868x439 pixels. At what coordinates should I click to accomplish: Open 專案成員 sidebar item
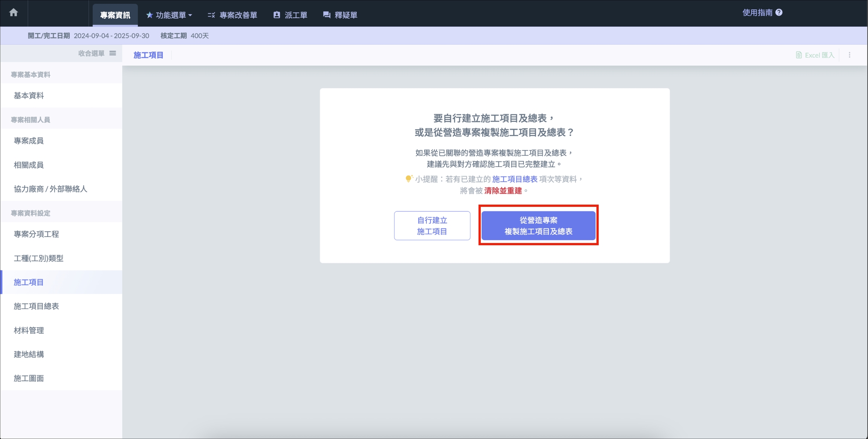coord(29,141)
